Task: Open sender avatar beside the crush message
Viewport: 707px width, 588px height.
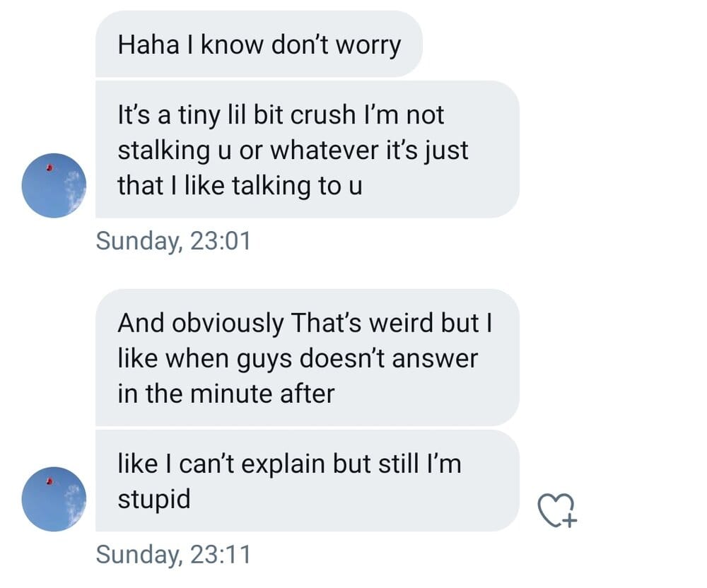Action: coord(54,185)
